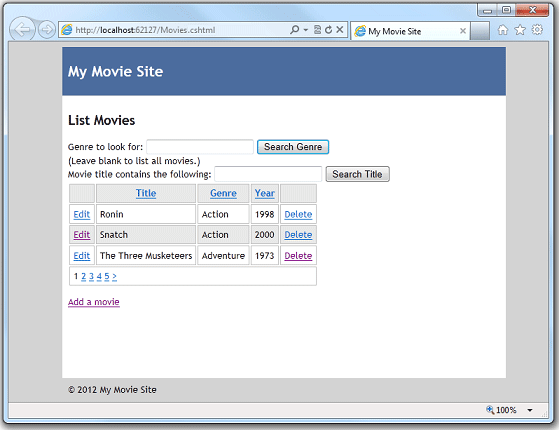559x430 pixels.
Task: Click the Ronin title cell
Action: [x=146, y=214]
